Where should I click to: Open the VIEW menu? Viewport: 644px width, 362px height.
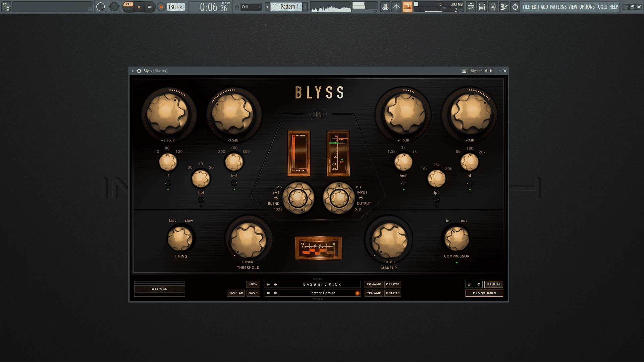[573, 7]
